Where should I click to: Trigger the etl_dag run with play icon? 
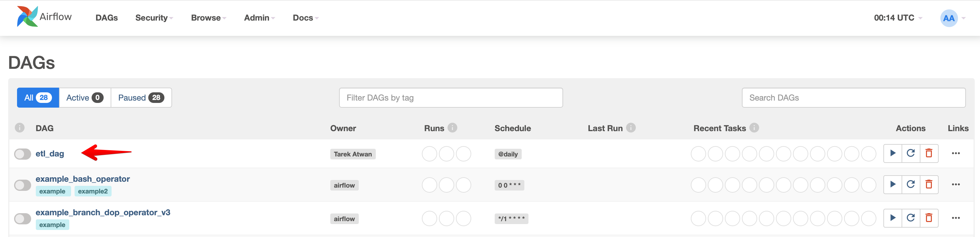click(x=893, y=153)
